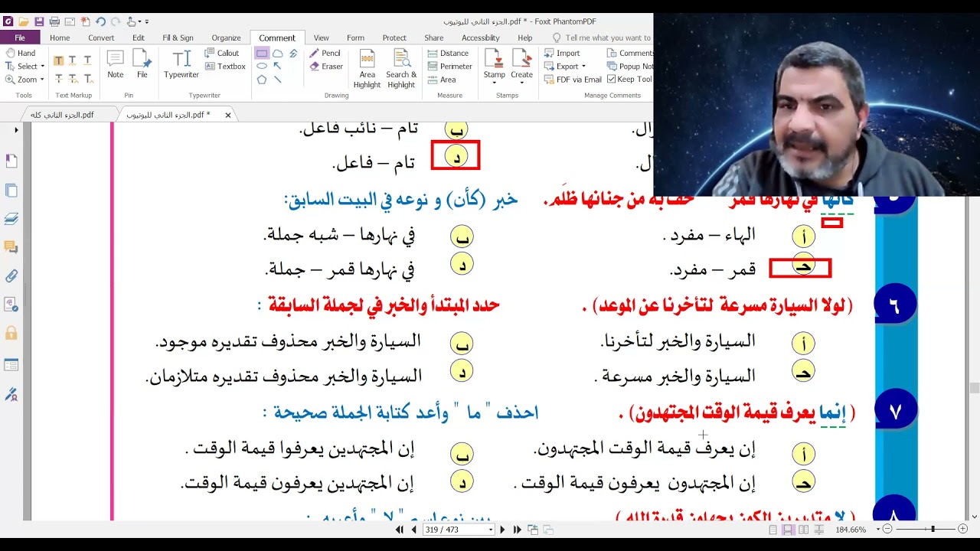
Task: Apply Highlight text markup
Action: pos(59,60)
